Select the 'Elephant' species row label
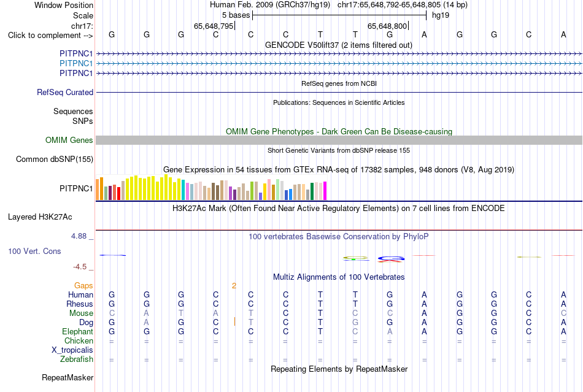This screenshot has width=583, height=392. tap(78, 331)
